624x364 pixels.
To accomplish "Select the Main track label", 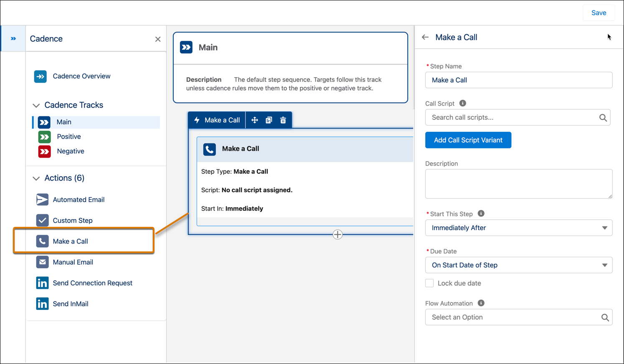I will (x=64, y=122).
